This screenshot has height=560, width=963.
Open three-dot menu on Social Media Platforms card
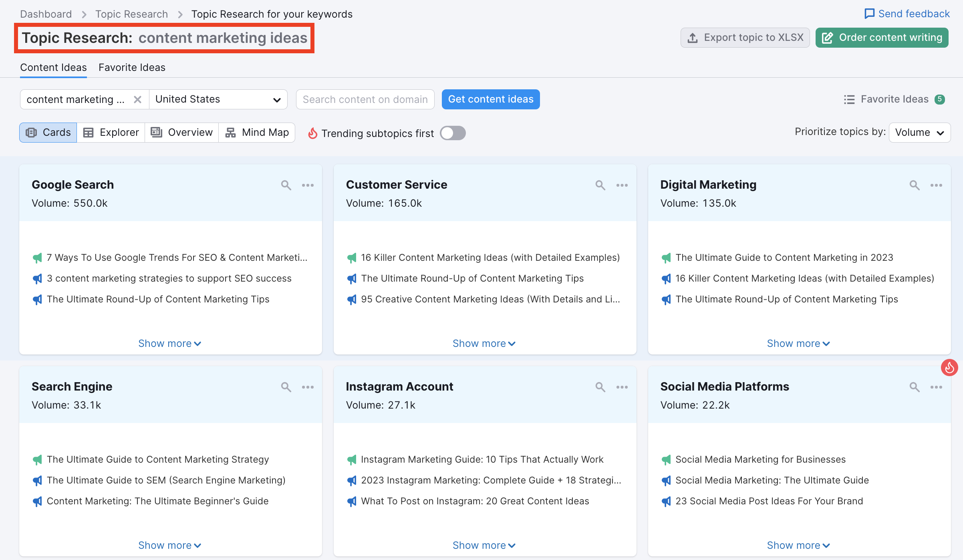[936, 387]
